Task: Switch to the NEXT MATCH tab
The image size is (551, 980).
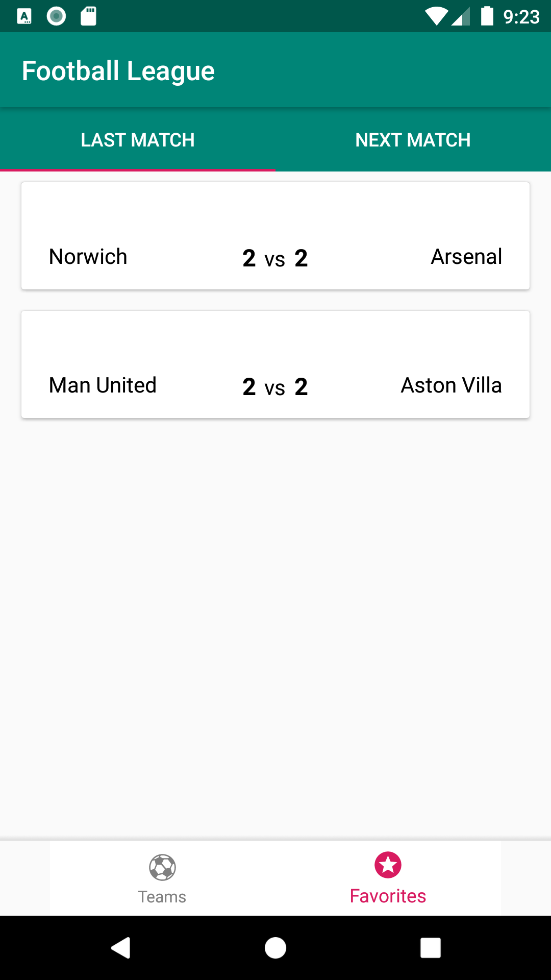Action: click(413, 140)
